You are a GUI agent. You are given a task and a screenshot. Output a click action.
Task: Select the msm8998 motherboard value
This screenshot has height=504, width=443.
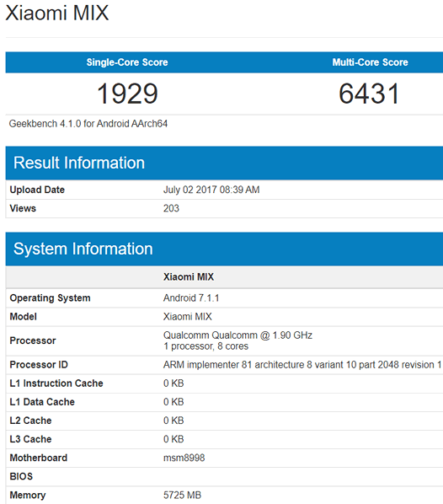point(184,458)
